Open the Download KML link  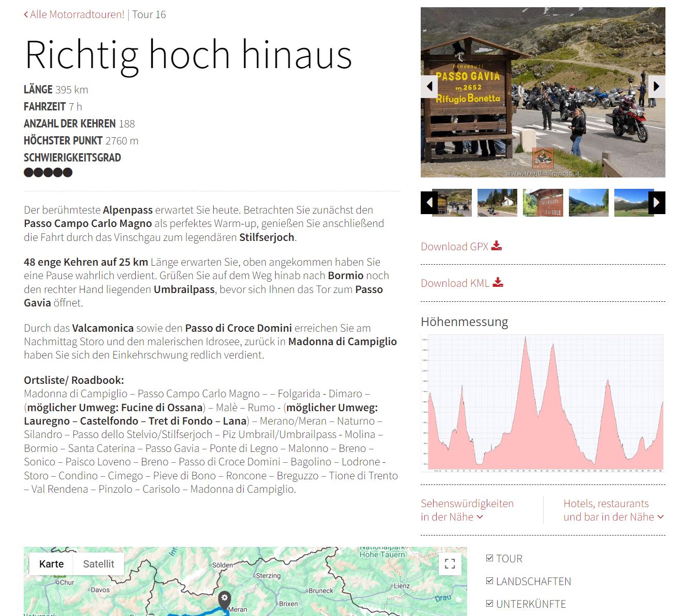pyautogui.click(x=455, y=283)
